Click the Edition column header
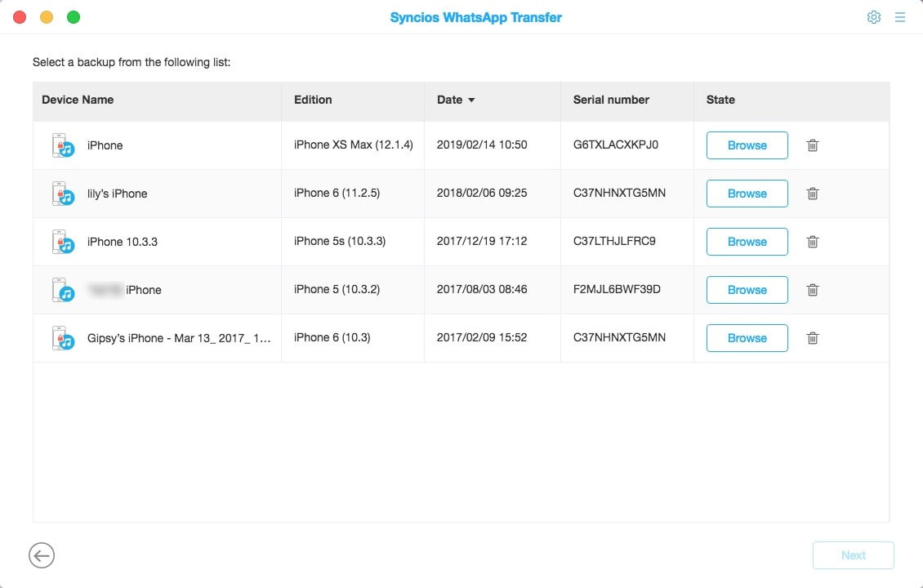Viewport: 923px width, 588px height. click(313, 100)
